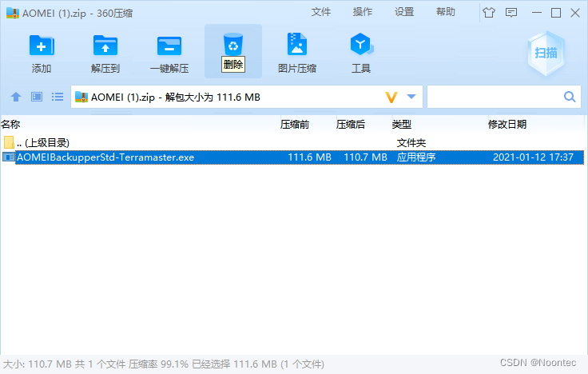Click the 扫描 (Scan) shield button
Viewport: 588px width, 374px height.
546,53
